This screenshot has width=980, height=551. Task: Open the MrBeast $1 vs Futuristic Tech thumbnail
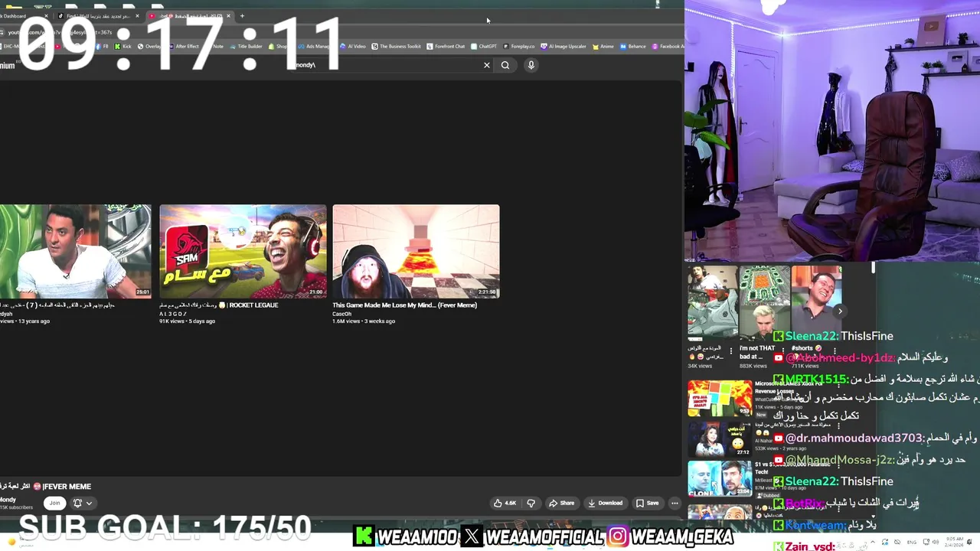[720, 479]
